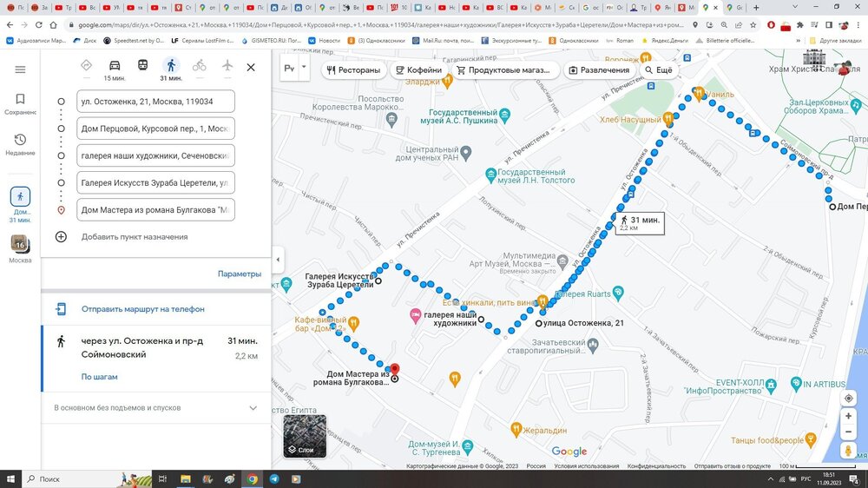Open Ещё more categories search
This screenshot has width=868, height=488.
coord(658,69)
